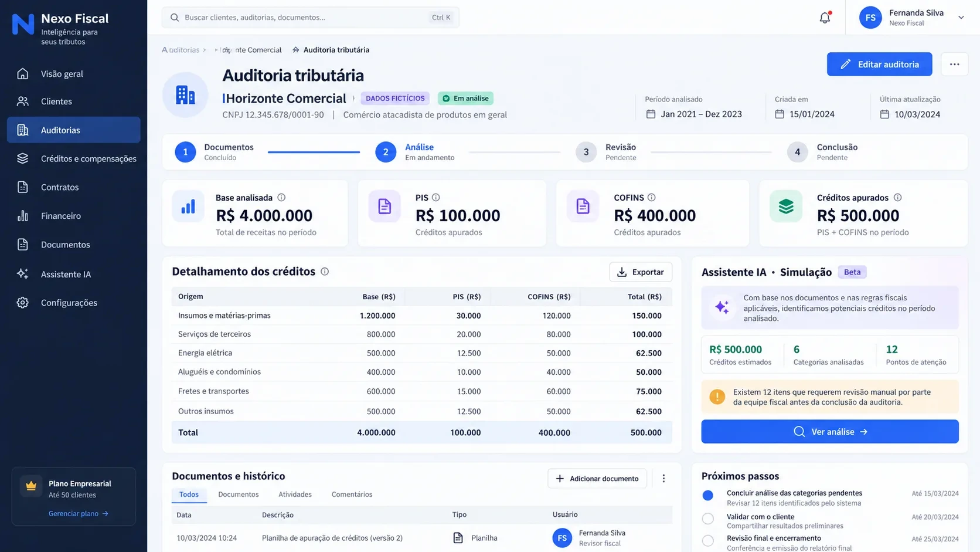Open the notifications bell
980x552 pixels.
point(825,18)
